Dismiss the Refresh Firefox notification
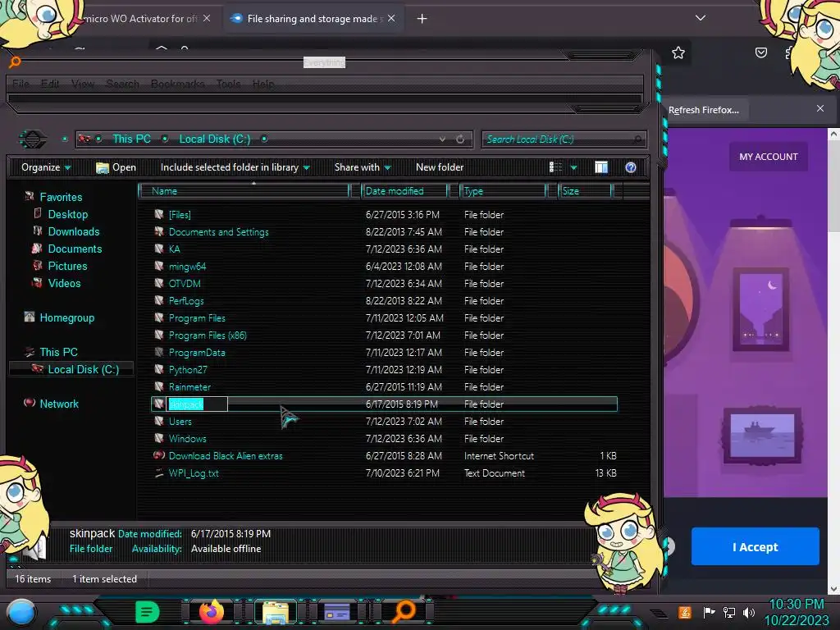 coord(820,109)
